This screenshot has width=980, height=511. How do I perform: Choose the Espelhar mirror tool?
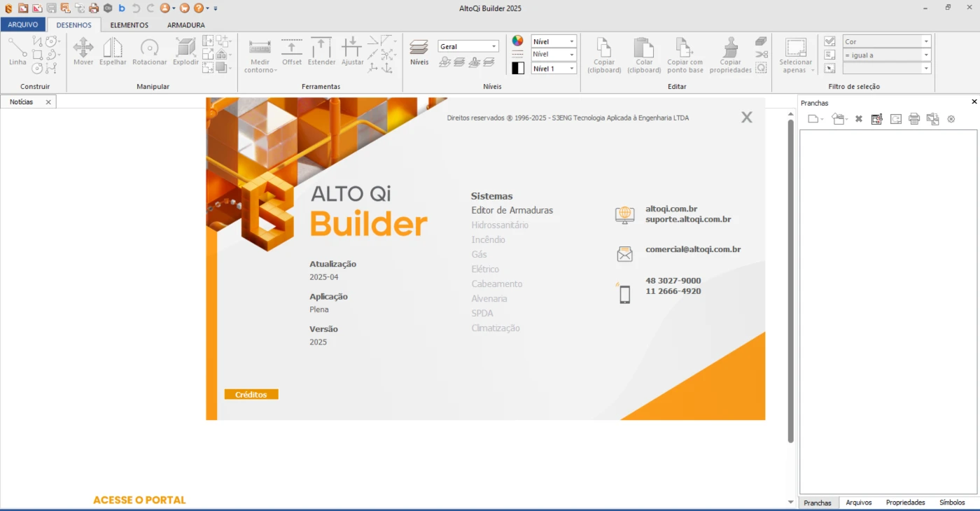click(113, 52)
